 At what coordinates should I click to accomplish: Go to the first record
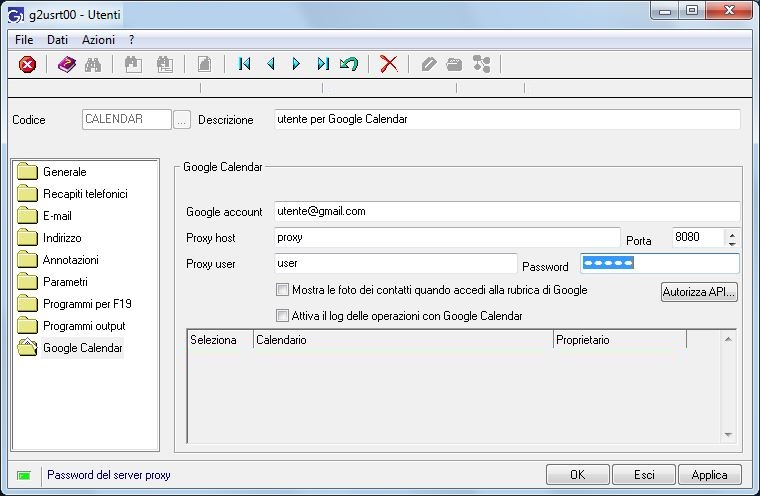(x=244, y=64)
